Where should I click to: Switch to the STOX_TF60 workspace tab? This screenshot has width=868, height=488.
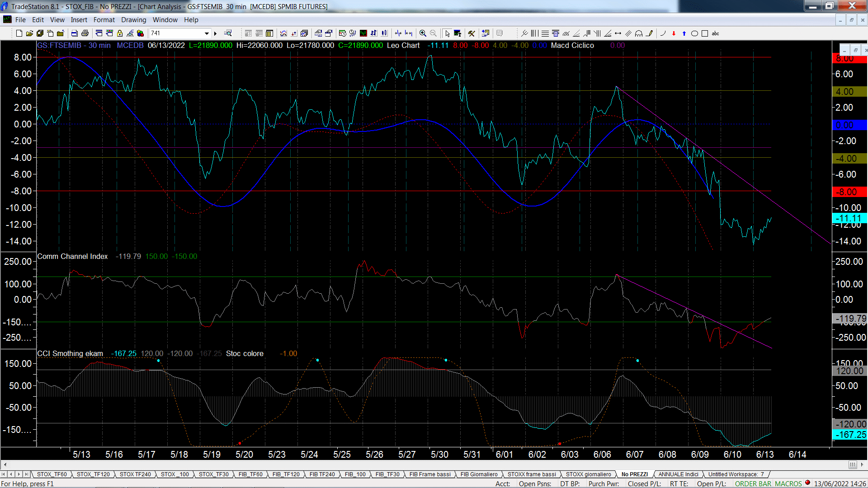[x=52, y=474]
